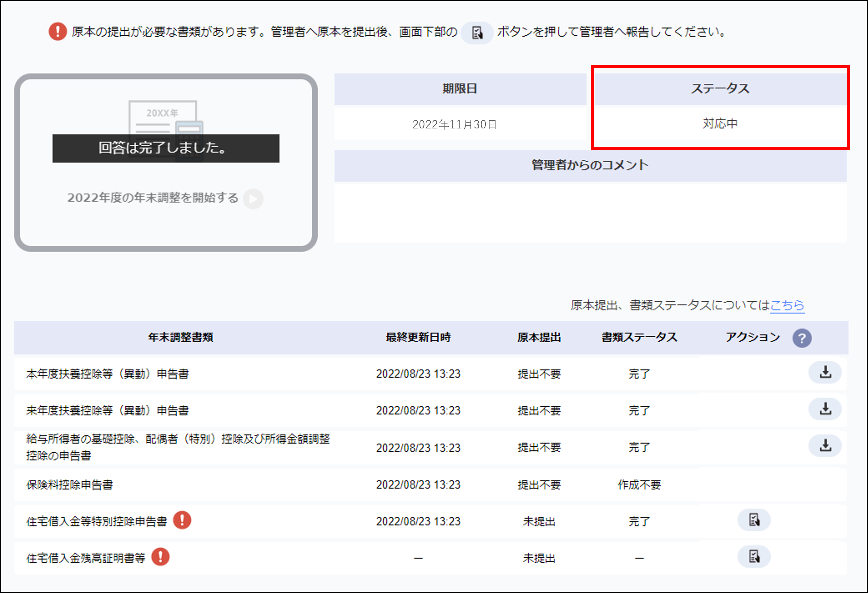Click red alert icon beside 住宅借入金等特別控除申告書
This screenshot has height=593, width=868.
click(182, 520)
